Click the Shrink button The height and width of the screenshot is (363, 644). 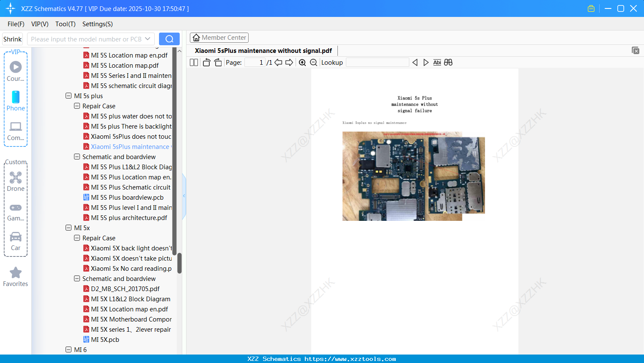12,38
